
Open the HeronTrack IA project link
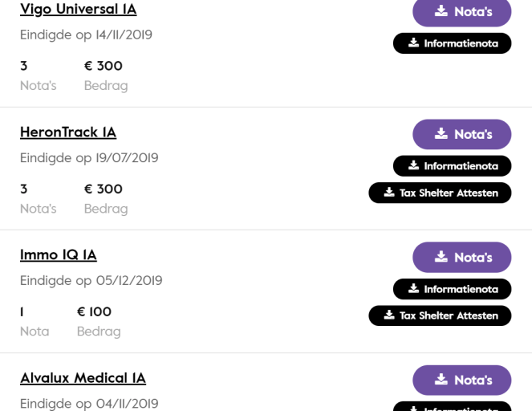(x=68, y=132)
